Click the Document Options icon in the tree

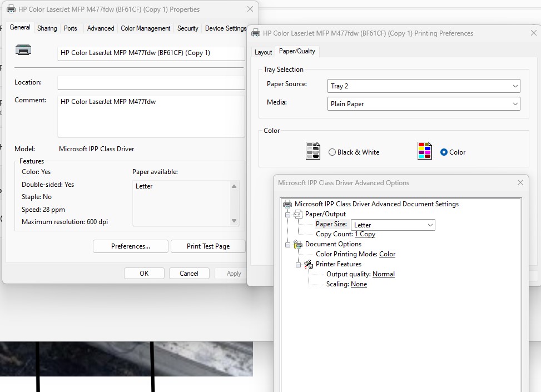[x=298, y=244]
